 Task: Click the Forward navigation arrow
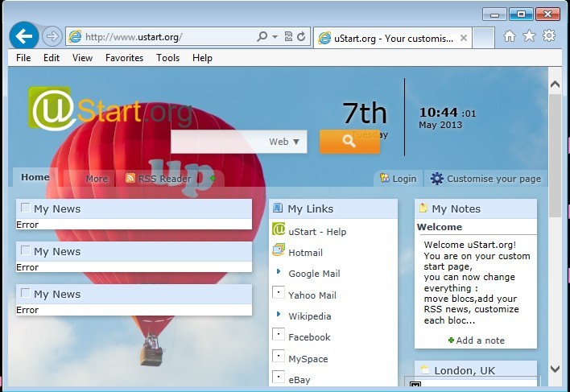click(x=52, y=36)
